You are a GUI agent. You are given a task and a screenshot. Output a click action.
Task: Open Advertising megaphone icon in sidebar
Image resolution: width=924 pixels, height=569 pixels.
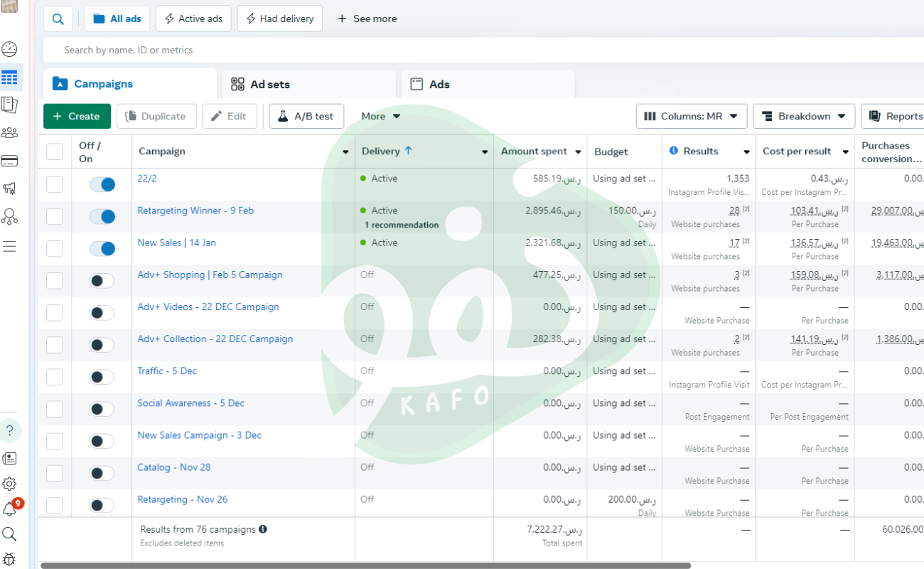(9, 188)
